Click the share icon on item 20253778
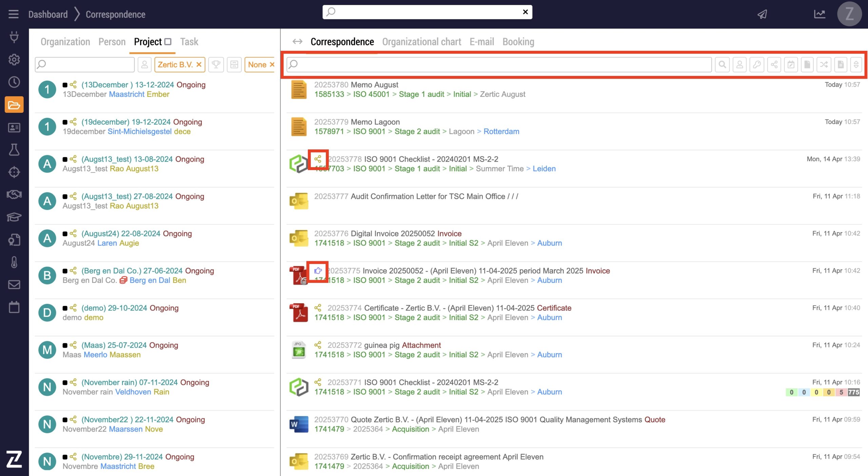868x476 pixels. coord(318,159)
